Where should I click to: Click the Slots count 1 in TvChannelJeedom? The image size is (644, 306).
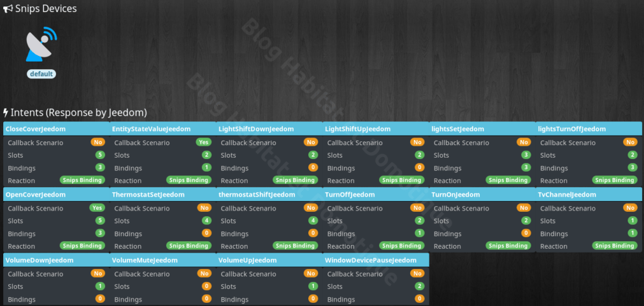pyautogui.click(x=633, y=221)
